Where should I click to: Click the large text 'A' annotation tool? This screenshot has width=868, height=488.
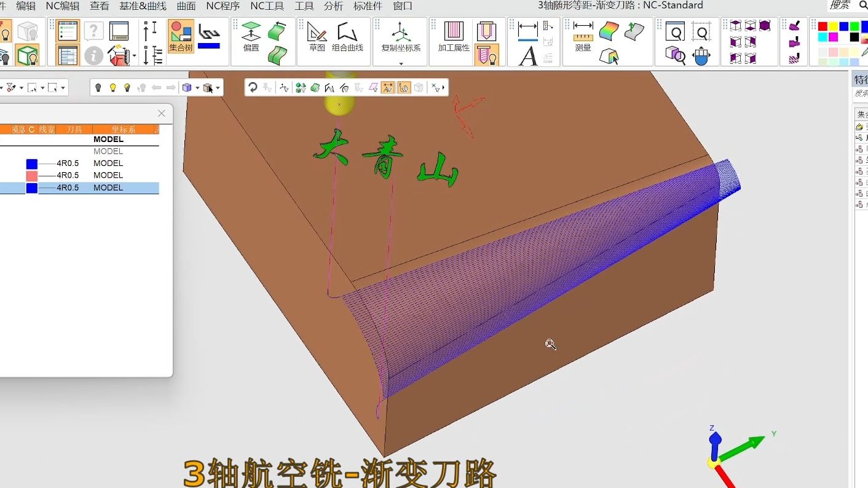click(527, 56)
